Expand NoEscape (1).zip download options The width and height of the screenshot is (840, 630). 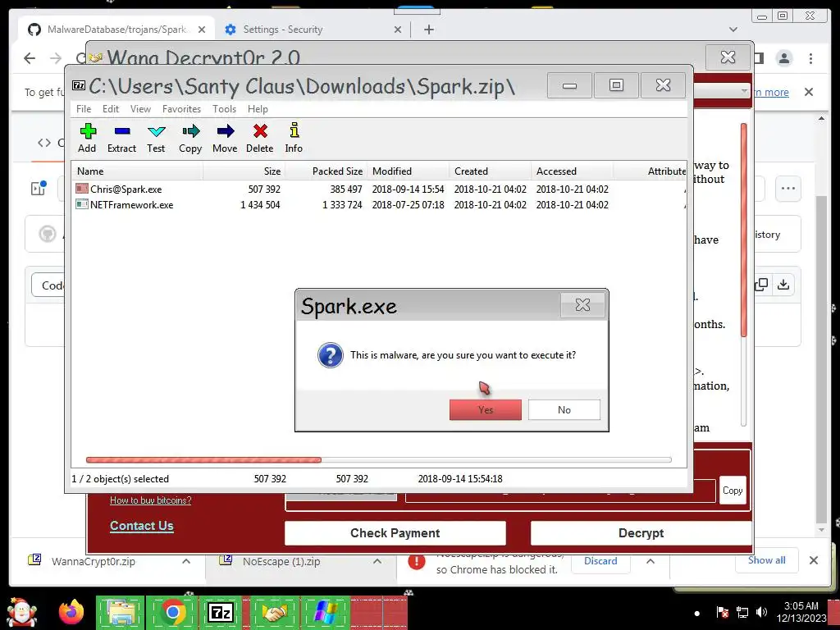[377, 561]
